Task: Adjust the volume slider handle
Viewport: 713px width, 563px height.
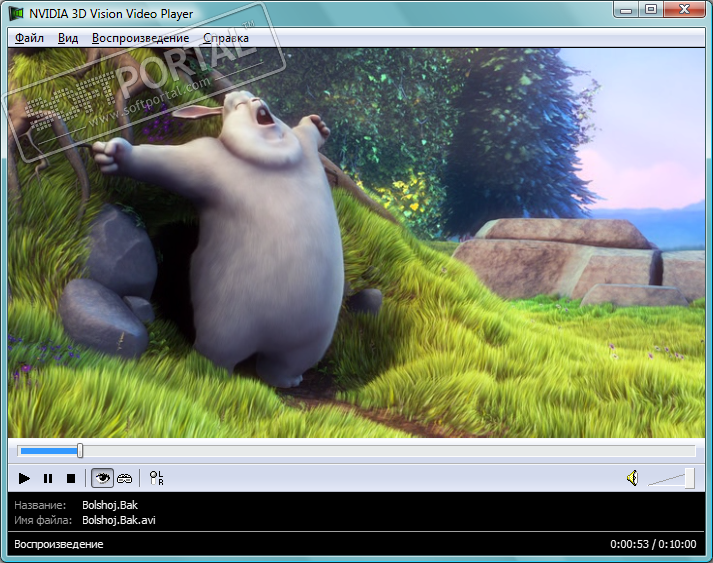Action: [x=690, y=478]
